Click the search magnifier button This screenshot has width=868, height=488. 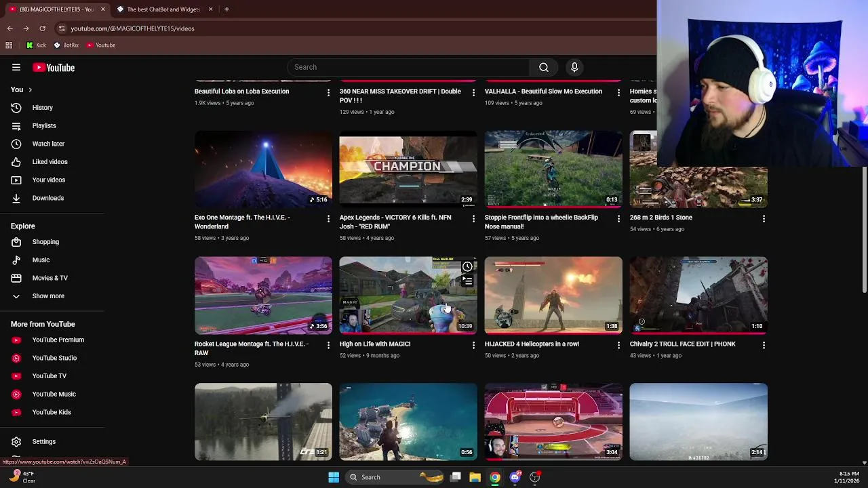[x=544, y=67]
